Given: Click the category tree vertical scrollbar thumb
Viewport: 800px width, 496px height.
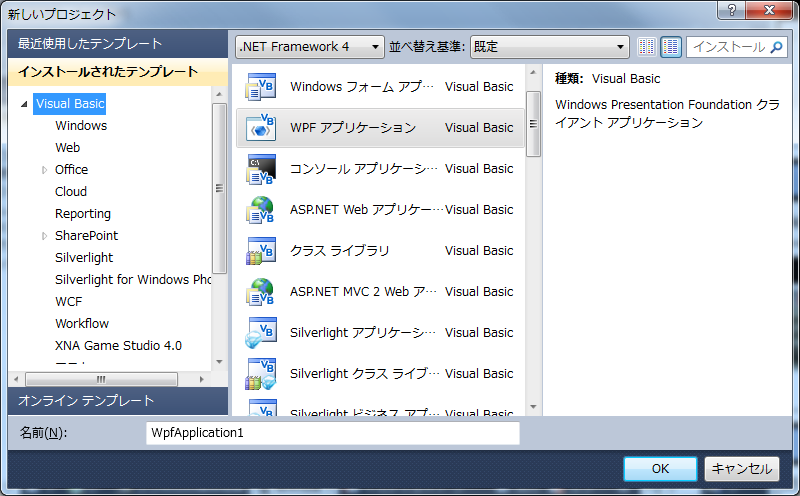Looking at the screenshot, I should click(x=219, y=188).
